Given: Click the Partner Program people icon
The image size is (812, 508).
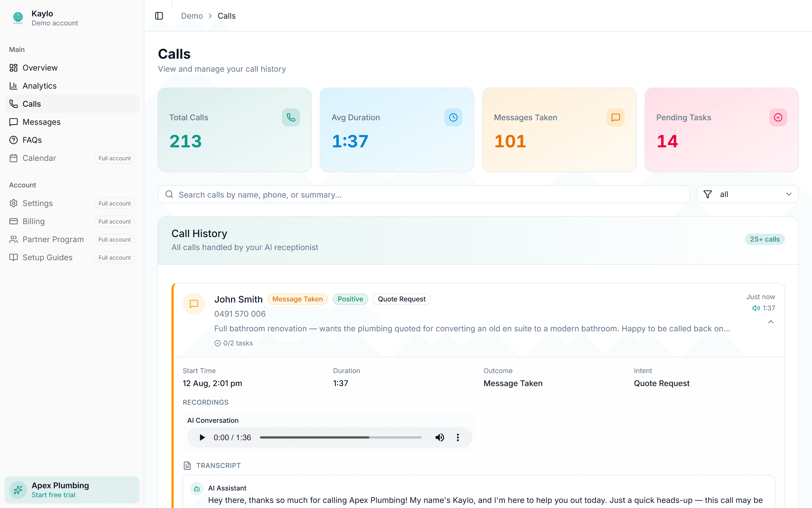Looking at the screenshot, I should [x=14, y=239].
